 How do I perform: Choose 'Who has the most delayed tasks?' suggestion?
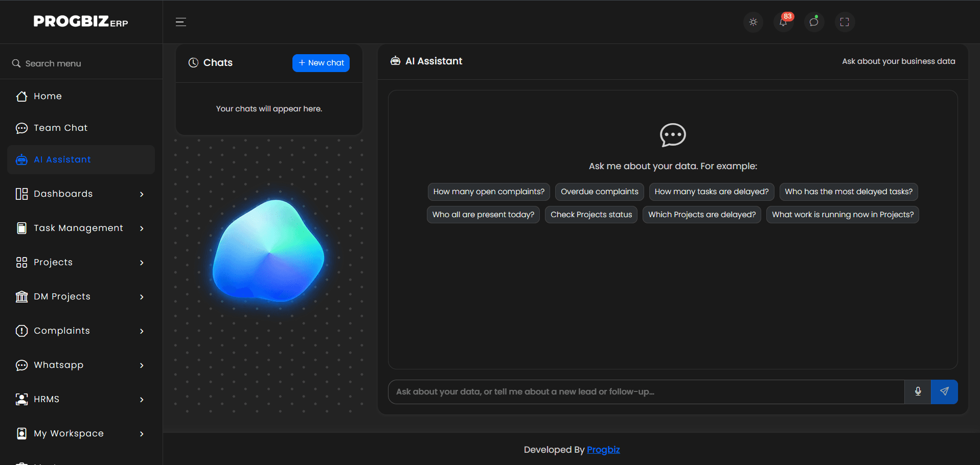coord(849,192)
